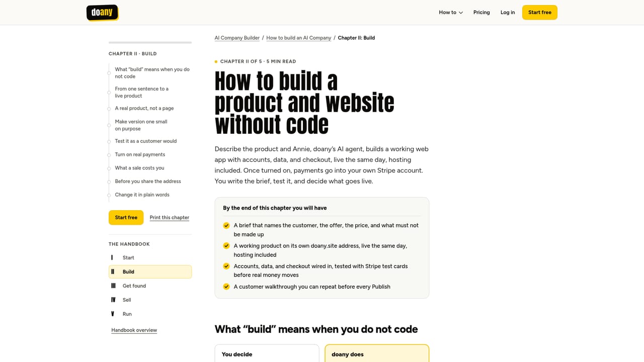This screenshot has width=644, height=362.
Task: Open handbook chapter I Start
Action: pyautogui.click(x=150, y=257)
